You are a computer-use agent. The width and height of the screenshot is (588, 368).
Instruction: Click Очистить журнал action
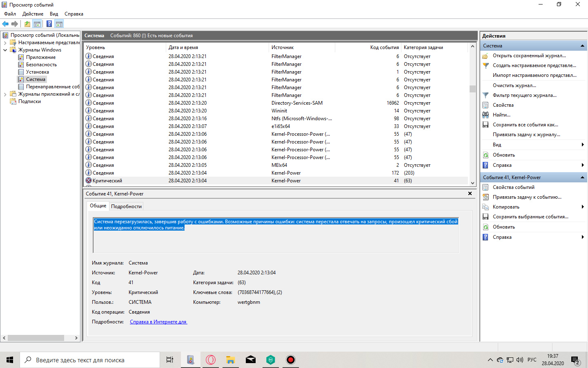pyautogui.click(x=514, y=85)
